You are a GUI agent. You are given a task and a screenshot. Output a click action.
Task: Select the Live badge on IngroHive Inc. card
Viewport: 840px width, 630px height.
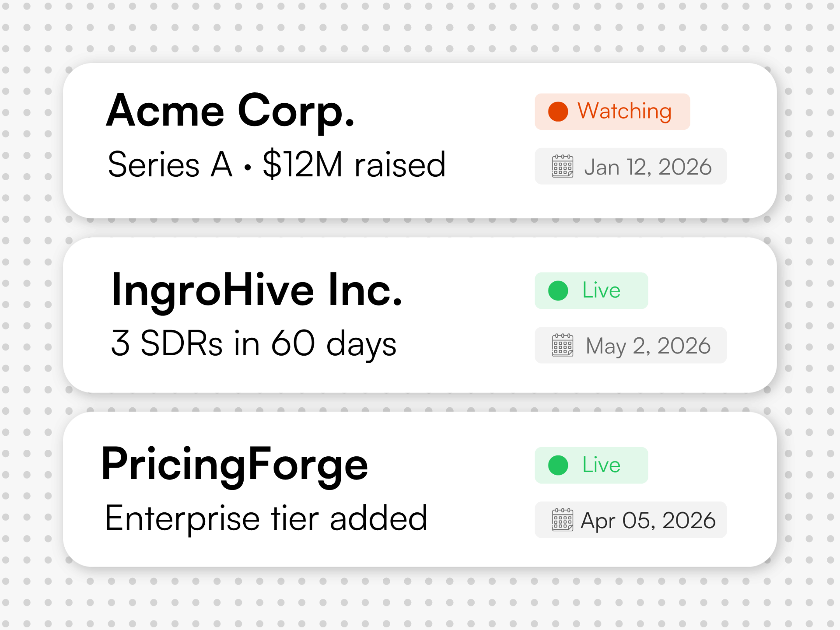[x=591, y=290]
